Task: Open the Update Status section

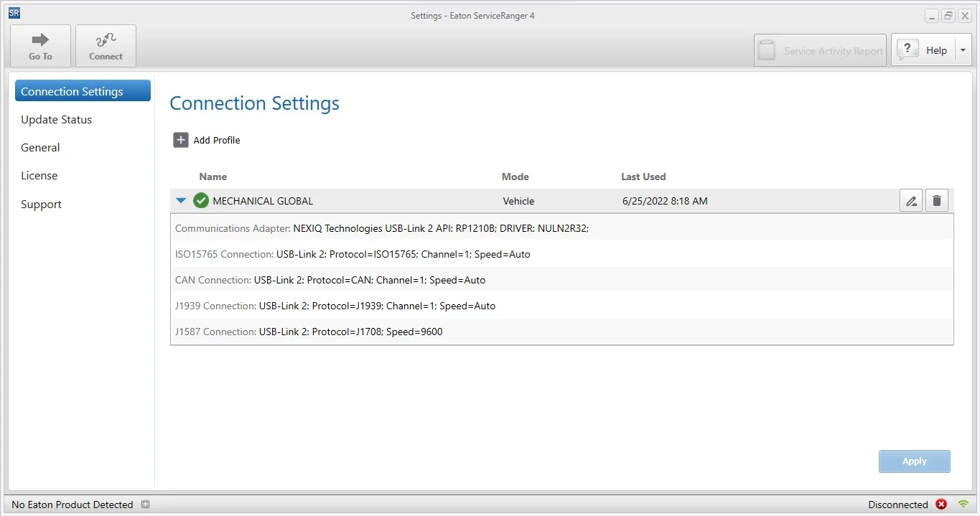Action: point(57,120)
